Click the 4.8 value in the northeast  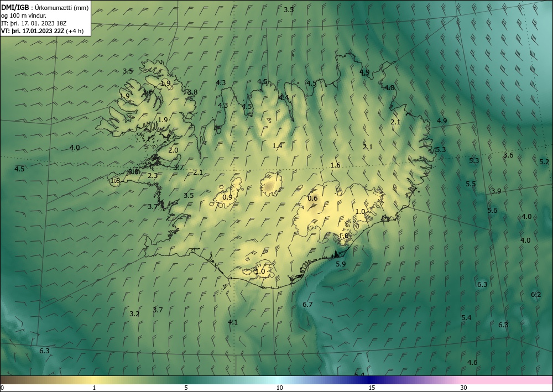[x=389, y=88]
